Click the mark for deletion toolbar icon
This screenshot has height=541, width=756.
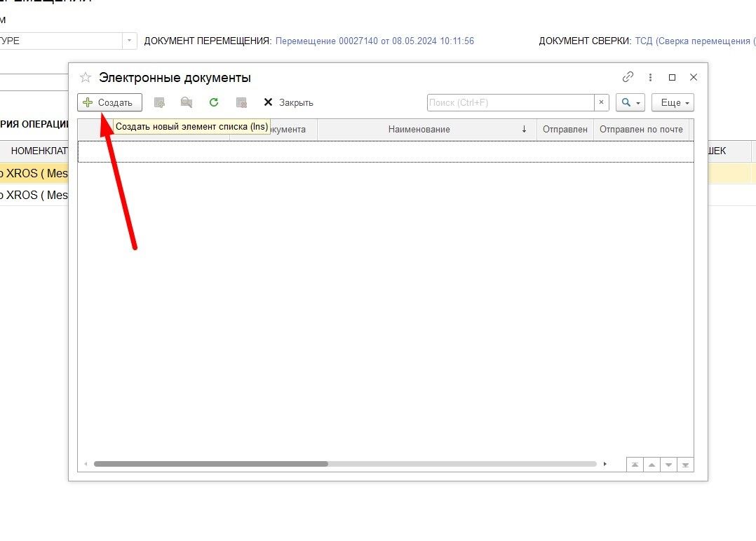tap(241, 102)
